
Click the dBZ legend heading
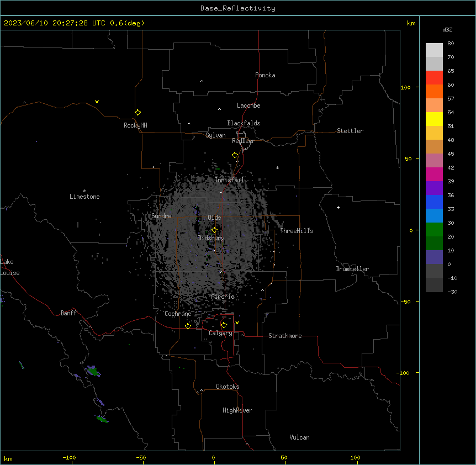pyautogui.click(x=447, y=29)
